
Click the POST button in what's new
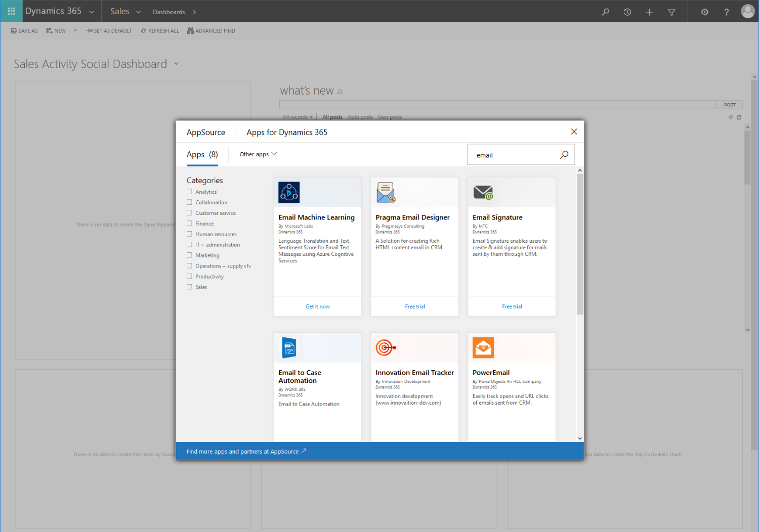tap(729, 105)
